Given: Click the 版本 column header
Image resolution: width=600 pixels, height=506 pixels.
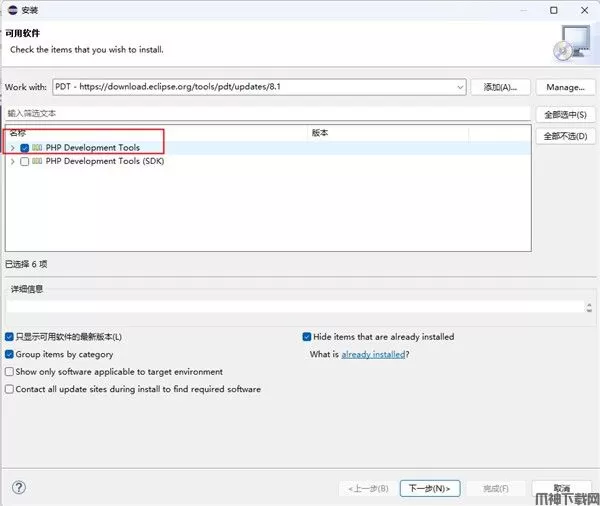Looking at the screenshot, I should click(388, 133).
